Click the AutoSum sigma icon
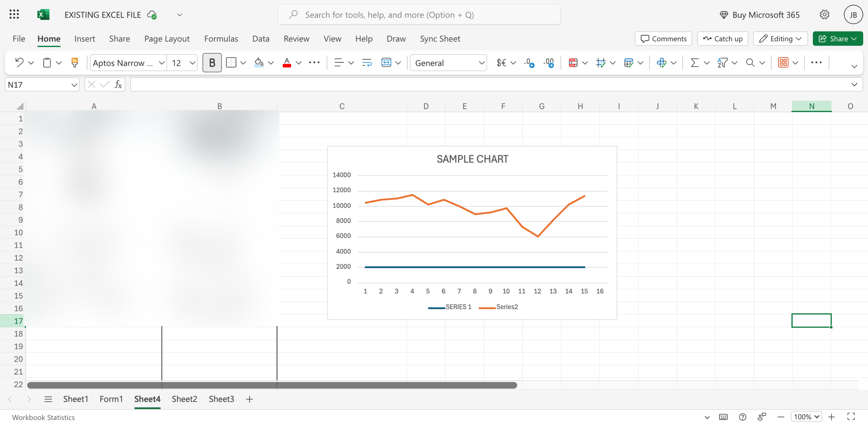Image resolution: width=868 pixels, height=423 pixels. [695, 63]
